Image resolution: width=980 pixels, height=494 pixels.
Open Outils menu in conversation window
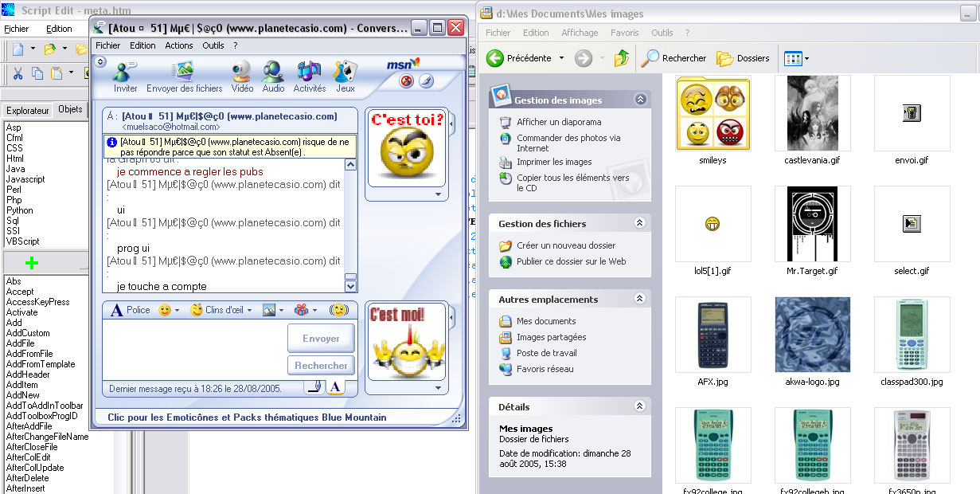[x=213, y=45]
